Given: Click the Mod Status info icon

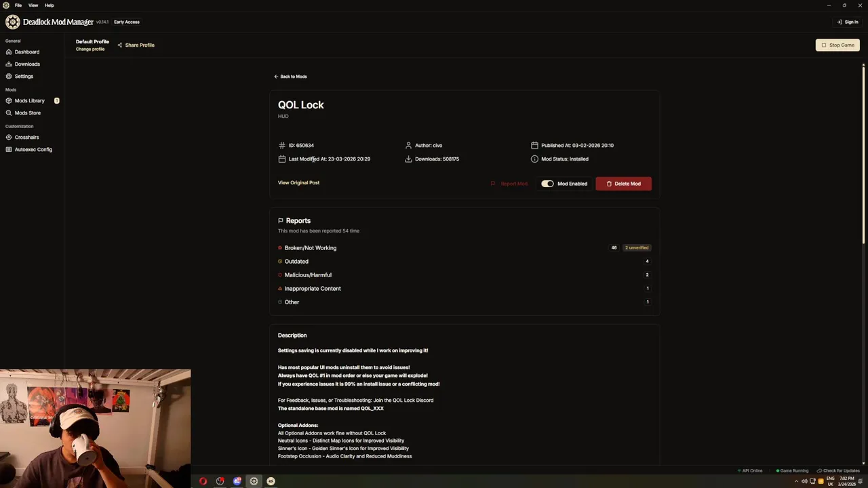Looking at the screenshot, I should [534, 159].
